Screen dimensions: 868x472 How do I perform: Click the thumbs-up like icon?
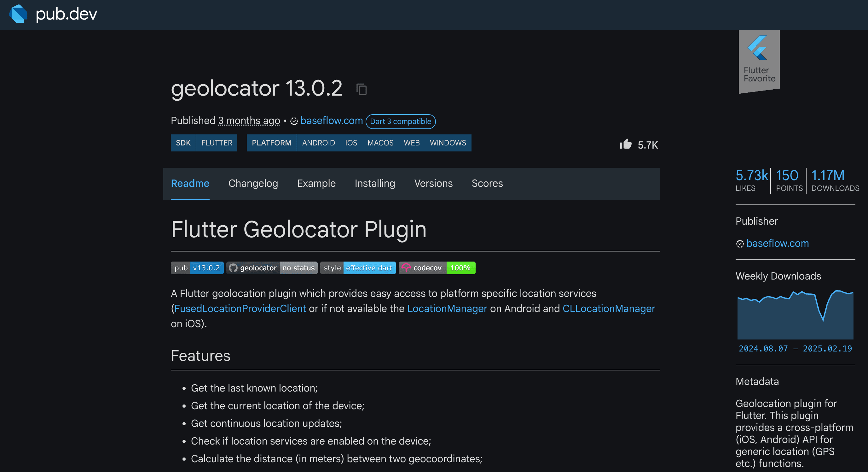click(626, 144)
